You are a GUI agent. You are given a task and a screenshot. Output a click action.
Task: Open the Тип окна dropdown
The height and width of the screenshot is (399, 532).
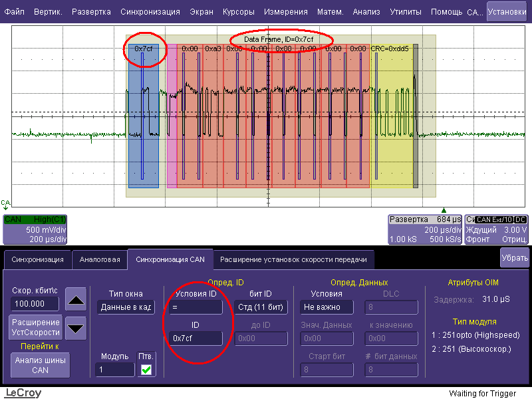coord(126,307)
